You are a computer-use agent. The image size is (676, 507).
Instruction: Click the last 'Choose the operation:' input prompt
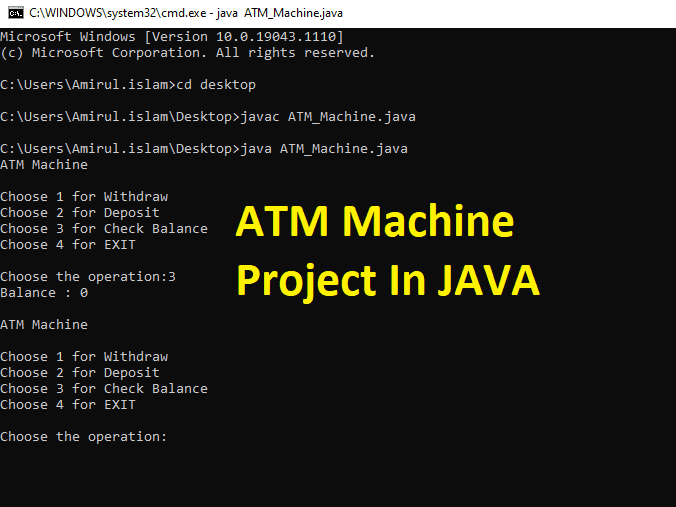click(84, 437)
